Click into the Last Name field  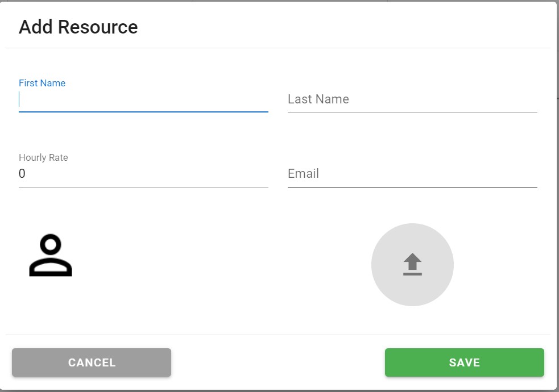click(412, 99)
